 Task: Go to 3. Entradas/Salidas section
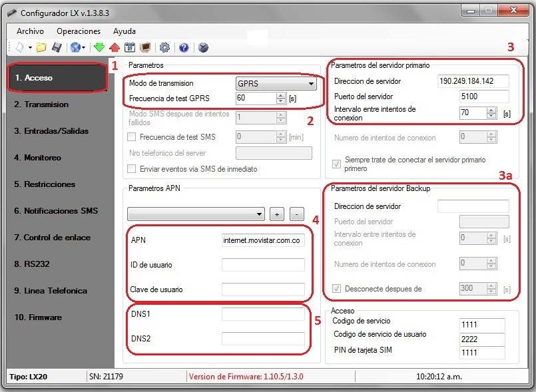(51, 131)
